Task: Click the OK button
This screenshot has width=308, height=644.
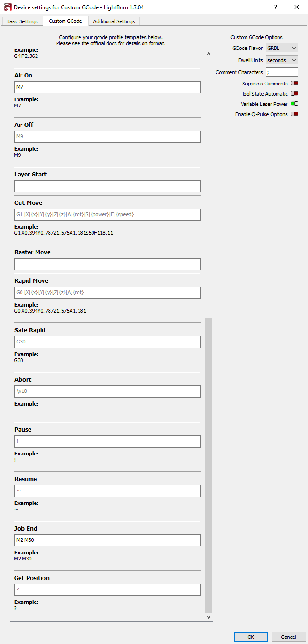Action: 251,637
